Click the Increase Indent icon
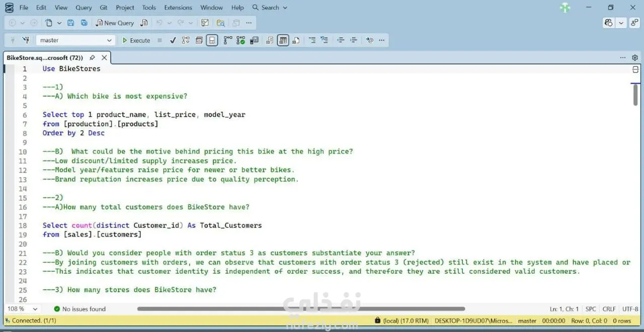644x332 pixels. click(354, 40)
